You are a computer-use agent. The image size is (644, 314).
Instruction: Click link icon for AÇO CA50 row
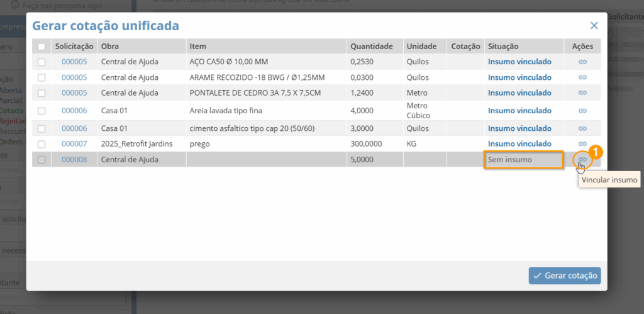pyautogui.click(x=582, y=62)
